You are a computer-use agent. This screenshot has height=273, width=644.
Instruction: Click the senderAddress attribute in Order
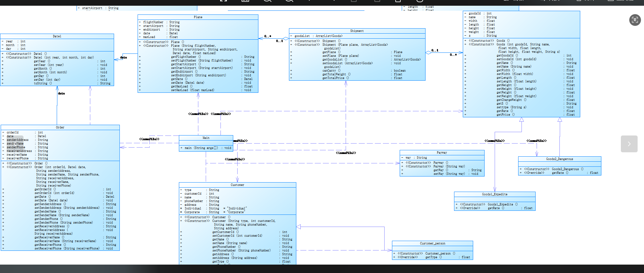coord(18,140)
